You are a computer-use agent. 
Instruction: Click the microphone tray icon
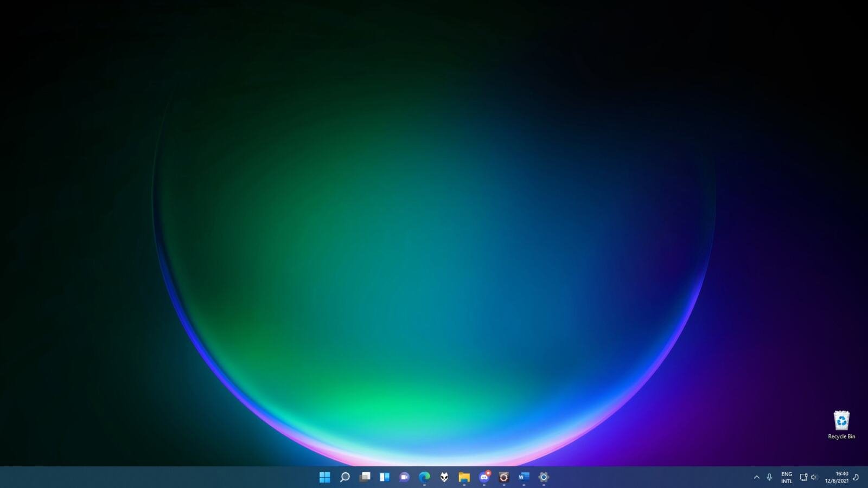[769, 477]
